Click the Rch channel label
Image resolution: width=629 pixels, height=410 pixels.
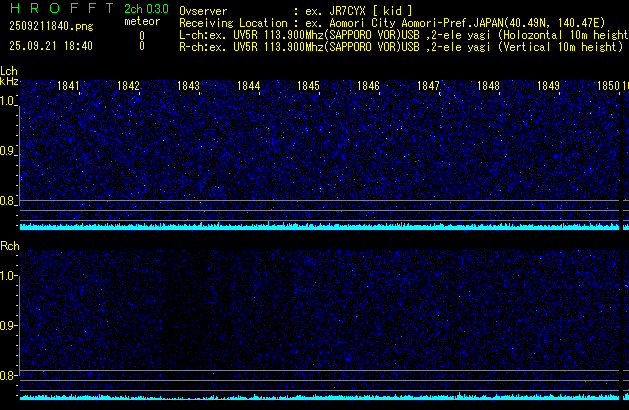pyautogui.click(x=9, y=245)
